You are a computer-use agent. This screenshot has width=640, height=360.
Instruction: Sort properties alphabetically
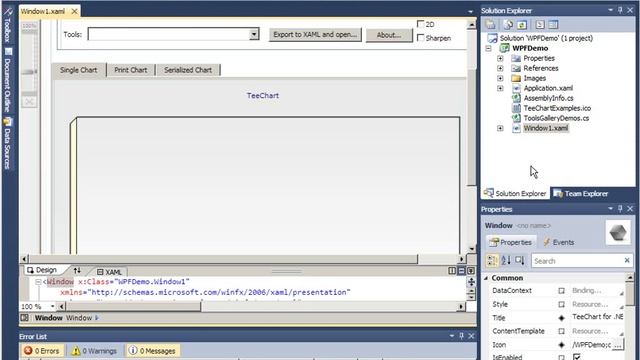506,260
